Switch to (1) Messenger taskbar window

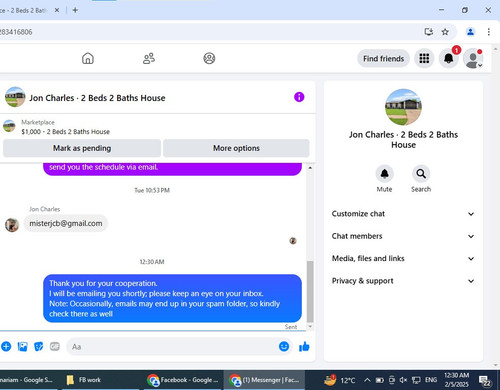tap(264, 380)
